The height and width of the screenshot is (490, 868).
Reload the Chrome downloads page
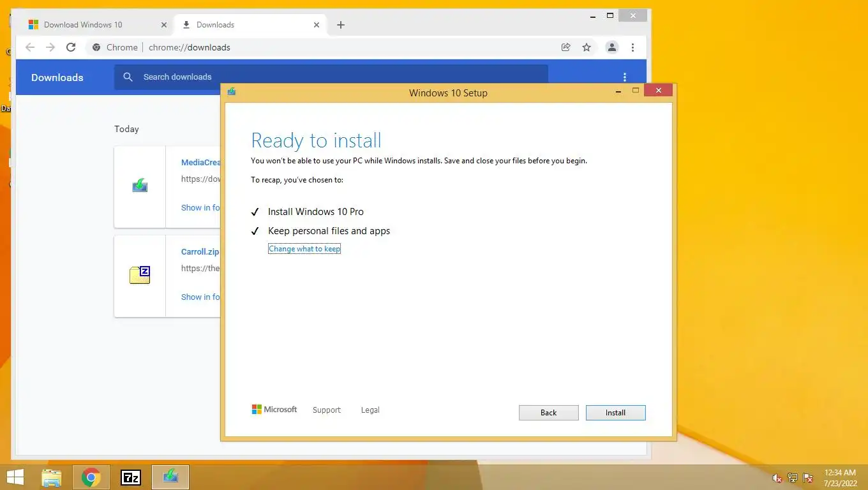pos(71,47)
